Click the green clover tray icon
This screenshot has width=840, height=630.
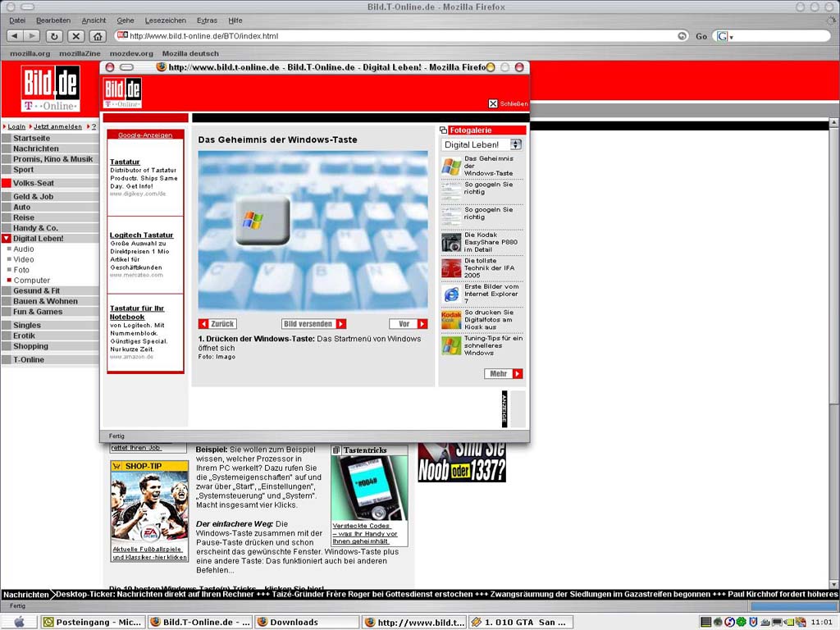(x=742, y=622)
